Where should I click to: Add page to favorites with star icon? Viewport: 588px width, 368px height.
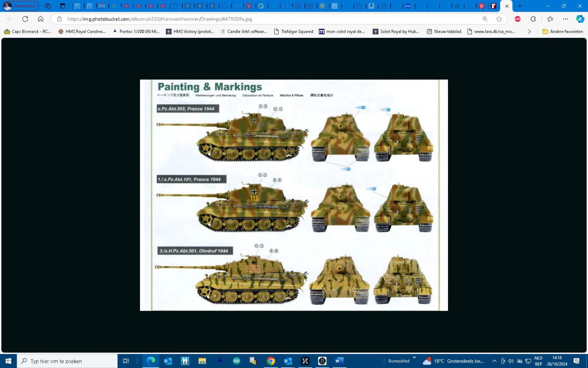click(x=499, y=19)
